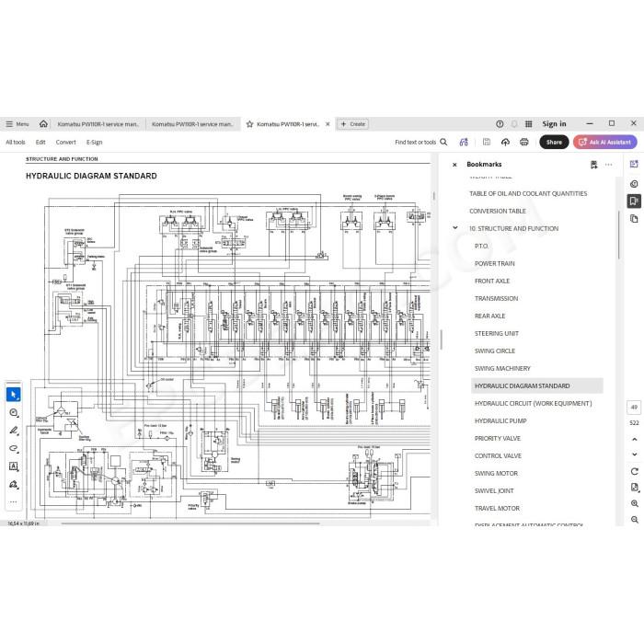Open the help question icon
Screen dimensions: 644x644
pyautogui.click(x=500, y=124)
